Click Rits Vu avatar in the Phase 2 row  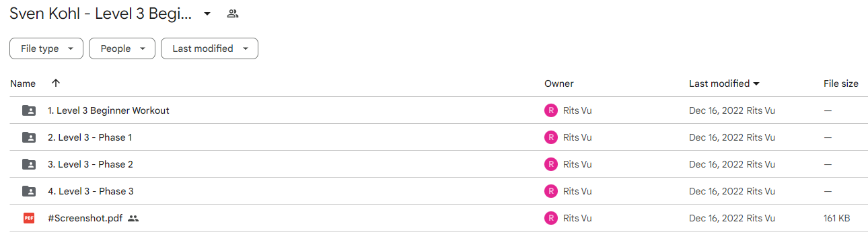tap(551, 164)
